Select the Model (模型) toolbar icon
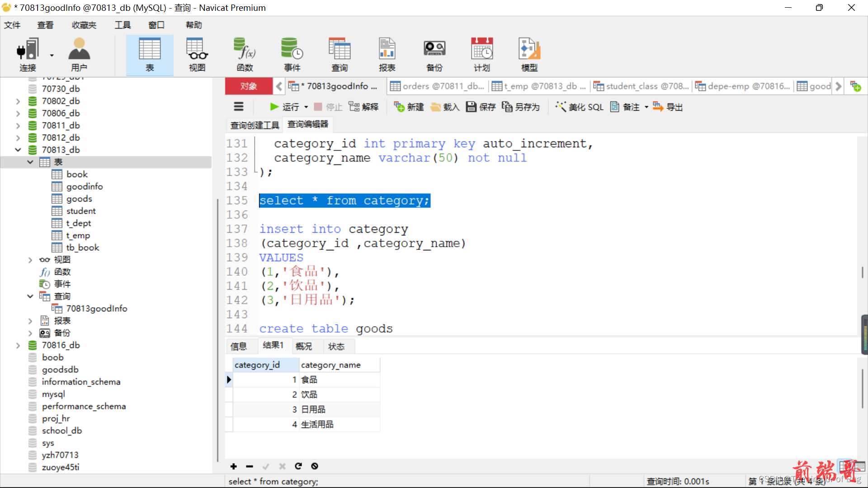The width and height of the screenshot is (868, 488). click(x=529, y=55)
